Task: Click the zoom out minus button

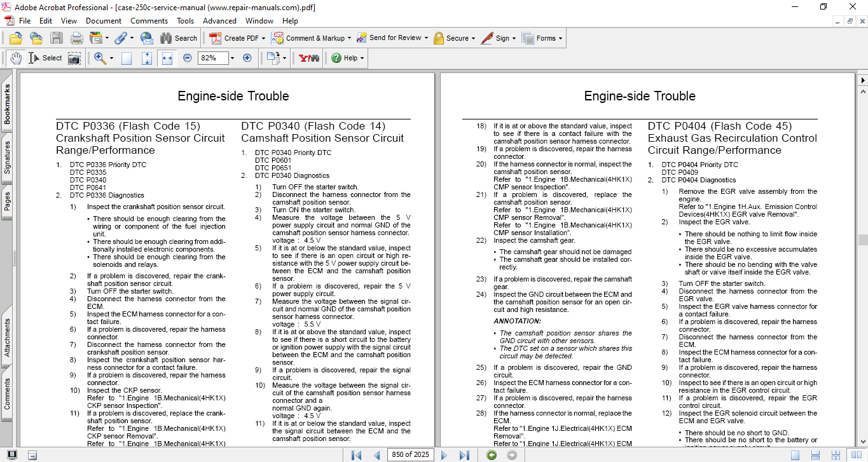Action: [188, 58]
